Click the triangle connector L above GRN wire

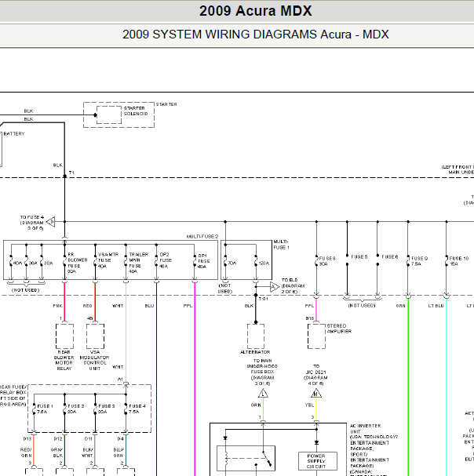coord(263,394)
